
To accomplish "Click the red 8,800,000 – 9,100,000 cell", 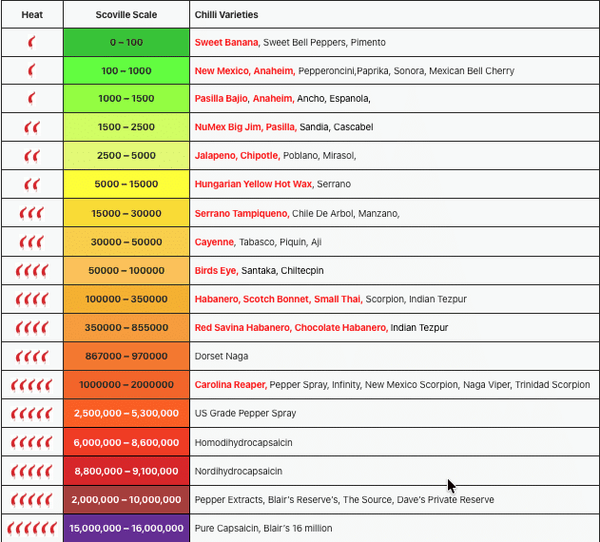I will (126, 471).
